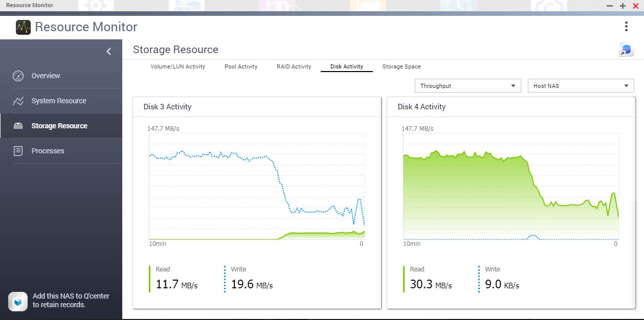
Task: Click the Storage Resource drive icon
Action: (x=18, y=126)
